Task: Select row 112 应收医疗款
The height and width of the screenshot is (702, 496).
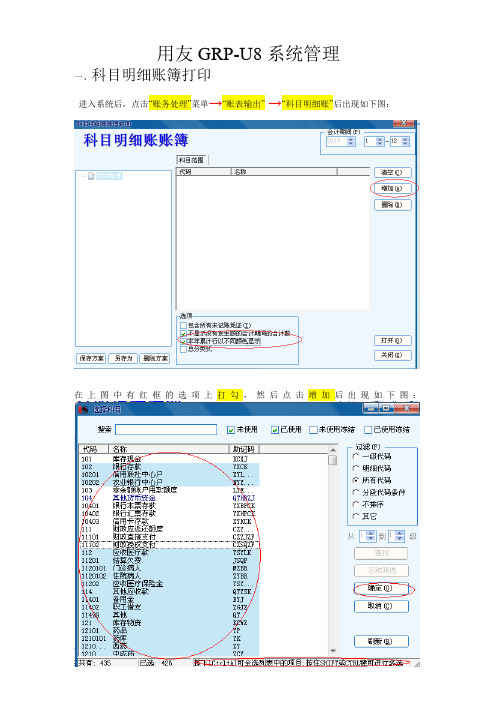Action: click(x=169, y=552)
